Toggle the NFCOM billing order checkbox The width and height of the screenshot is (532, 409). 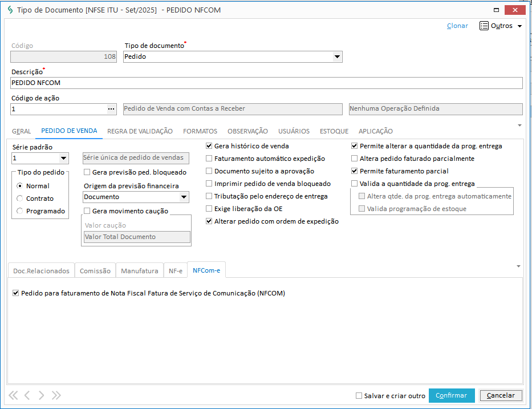click(15, 293)
